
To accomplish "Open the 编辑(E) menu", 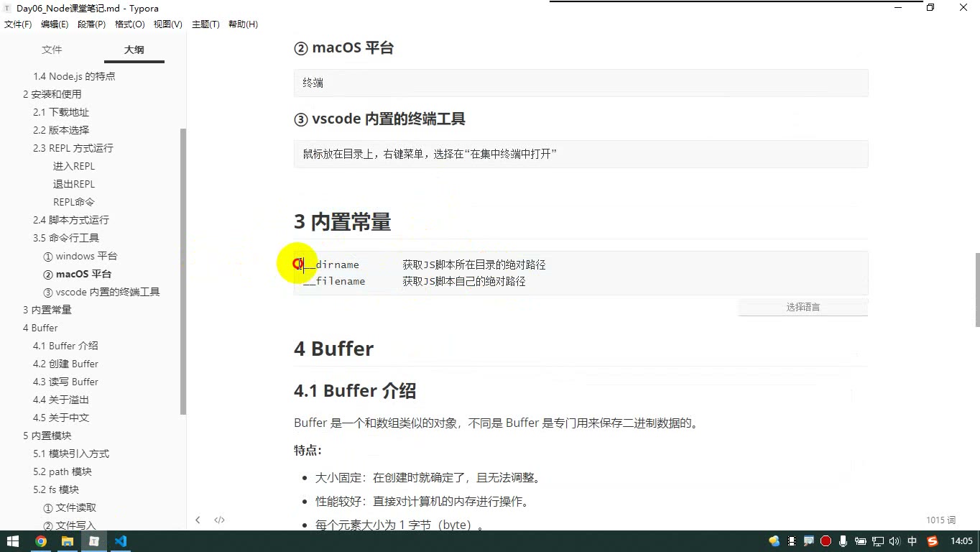I will [55, 24].
